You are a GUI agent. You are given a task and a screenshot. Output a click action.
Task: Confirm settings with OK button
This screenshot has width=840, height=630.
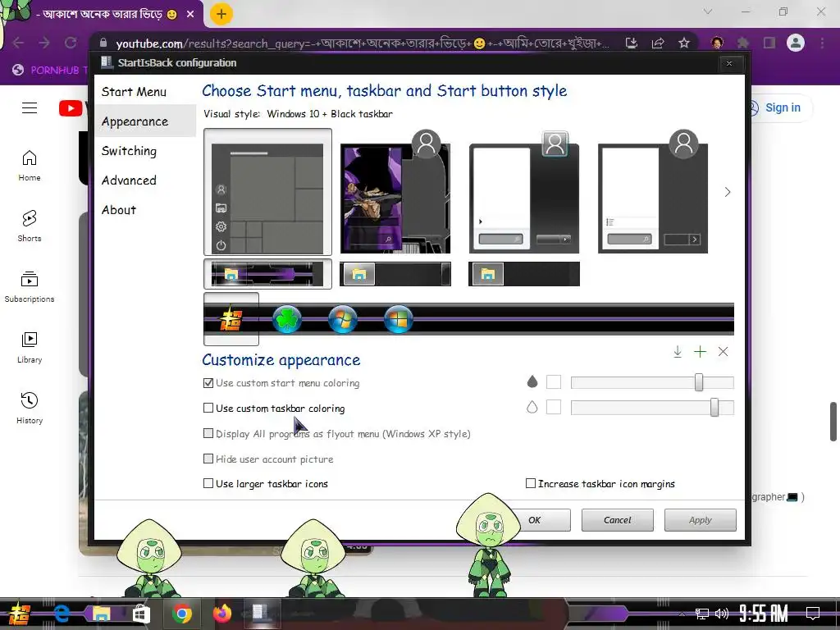click(535, 520)
